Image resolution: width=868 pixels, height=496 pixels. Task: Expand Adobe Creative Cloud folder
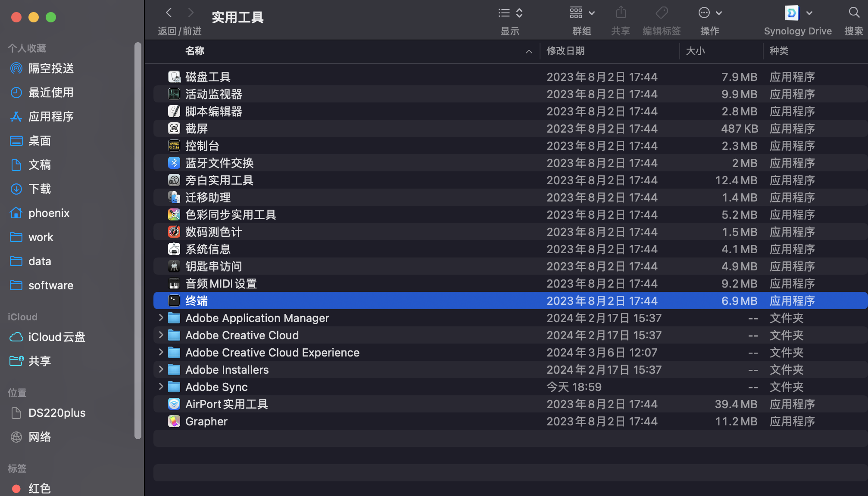coord(161,335)
